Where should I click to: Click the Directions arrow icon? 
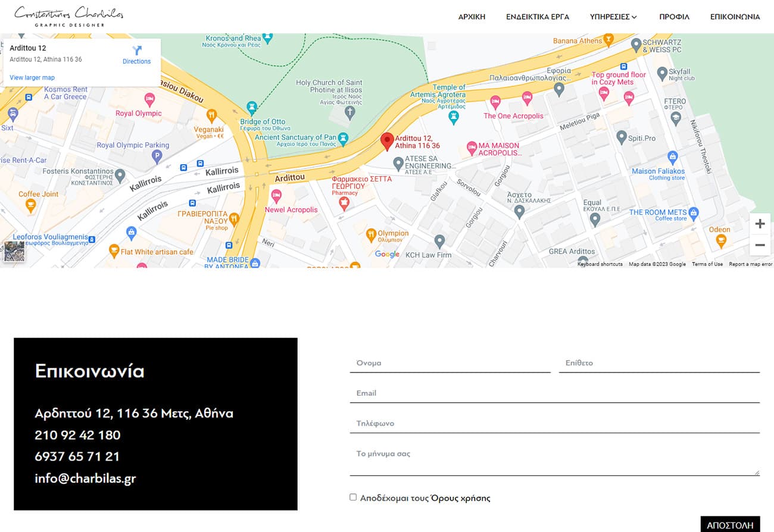[x=137, y=51]
